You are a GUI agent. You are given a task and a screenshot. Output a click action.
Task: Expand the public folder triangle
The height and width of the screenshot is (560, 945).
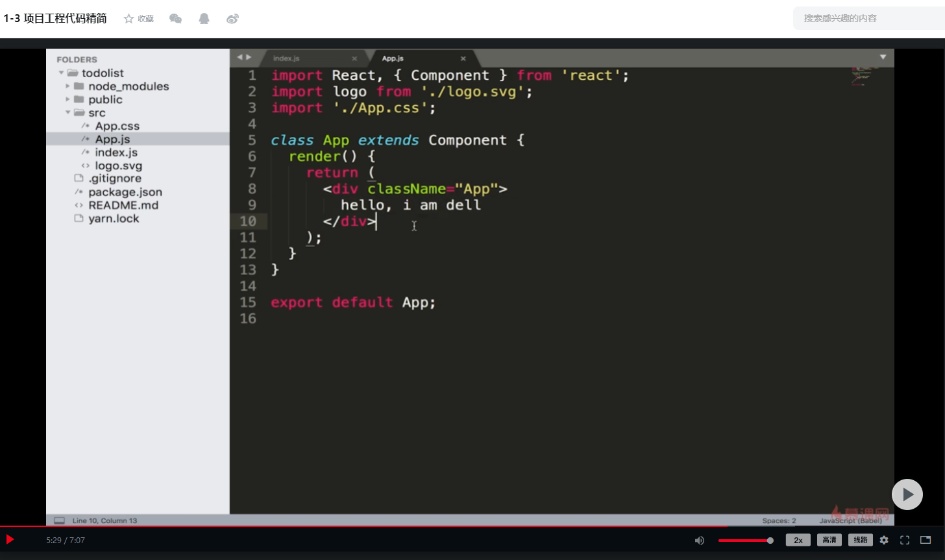[67, 99]
